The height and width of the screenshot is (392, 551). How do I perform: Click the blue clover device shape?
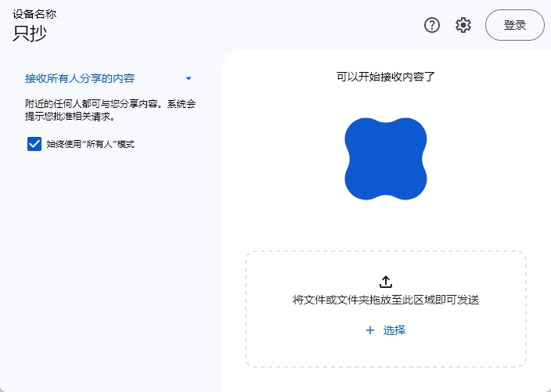click(386, 159)
